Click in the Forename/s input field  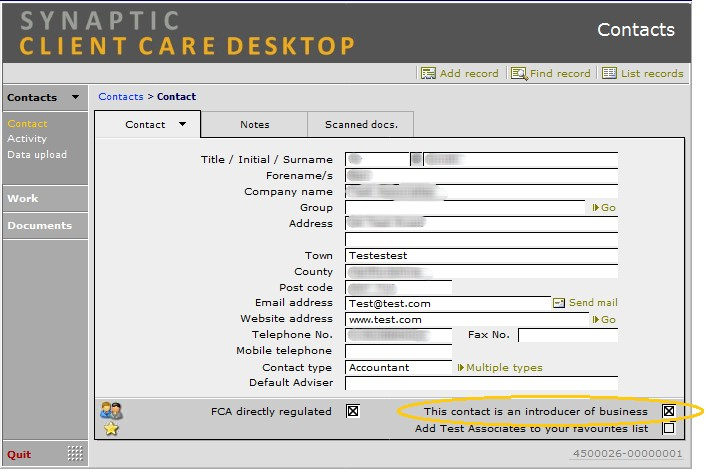coord(481,175)
